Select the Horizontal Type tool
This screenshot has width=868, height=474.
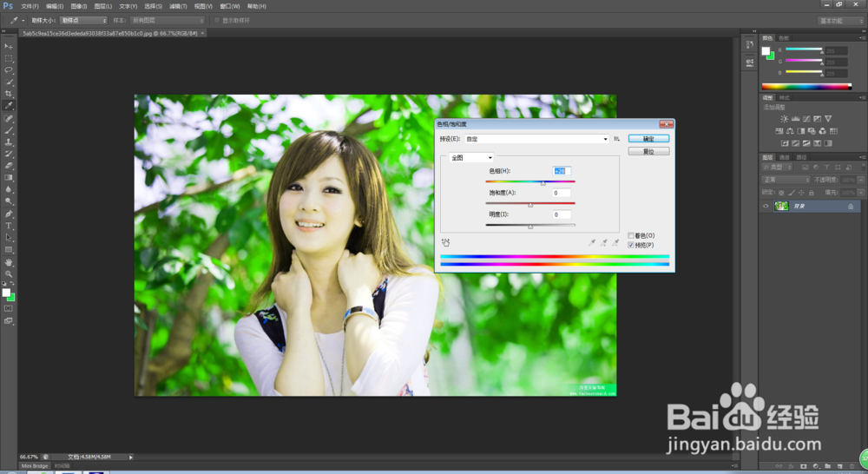pyautogui.click(x=9, y=226)
